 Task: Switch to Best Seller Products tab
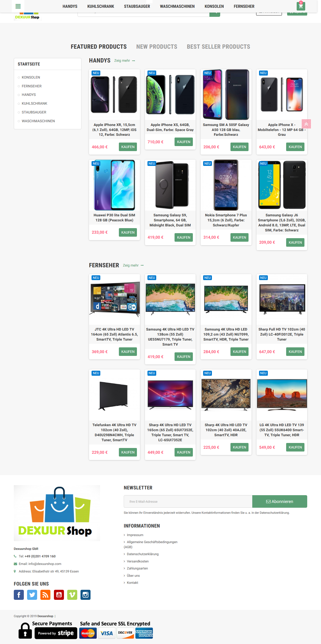tap(218, 47)
